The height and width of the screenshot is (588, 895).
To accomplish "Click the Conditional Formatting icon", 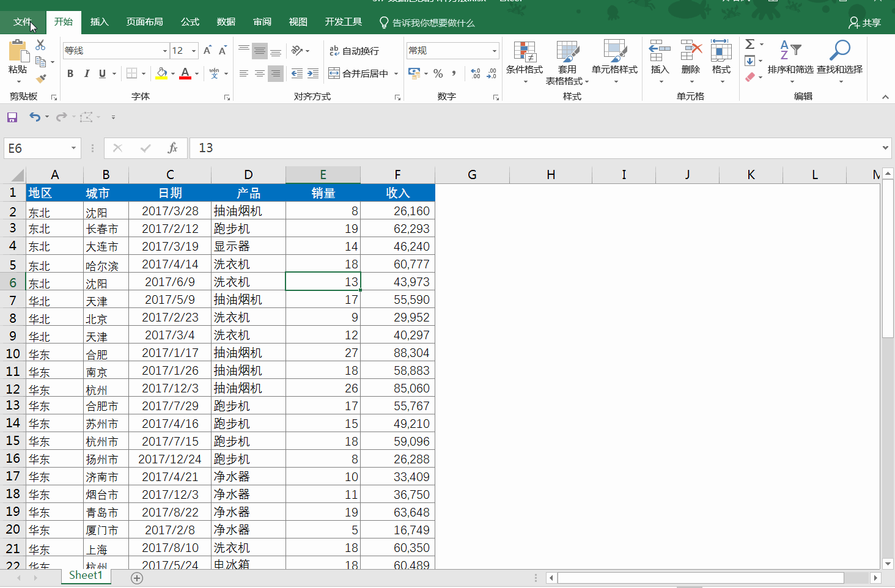I will point(525,53).
